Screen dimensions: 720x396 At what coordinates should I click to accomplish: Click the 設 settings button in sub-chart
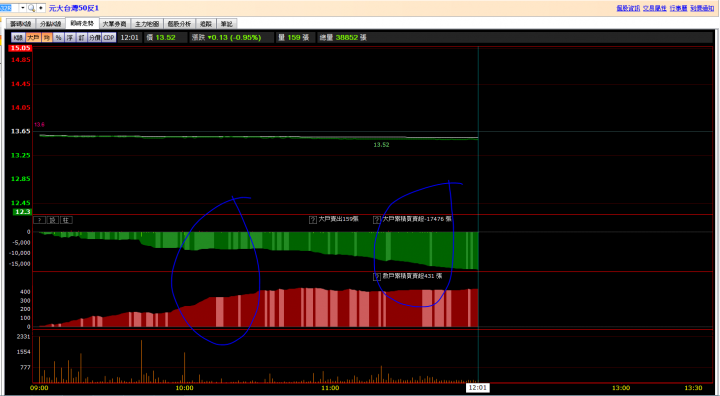point(53,220)
